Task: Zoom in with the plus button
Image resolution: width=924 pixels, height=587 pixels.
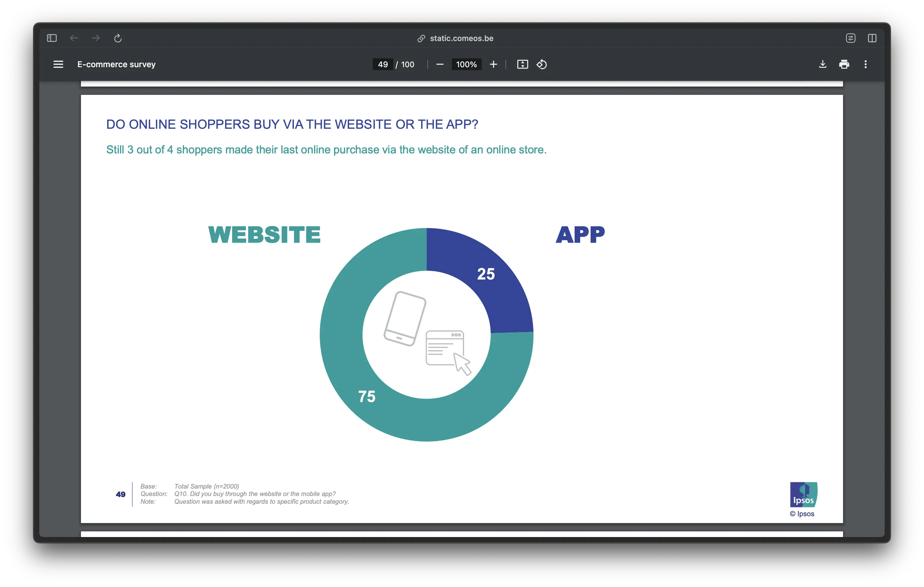Action: 494,65
